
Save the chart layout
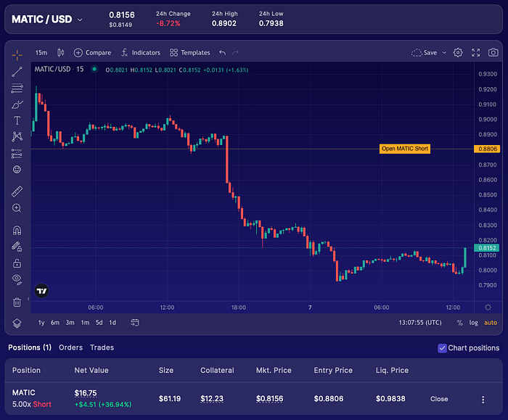(x=424, y=52)
